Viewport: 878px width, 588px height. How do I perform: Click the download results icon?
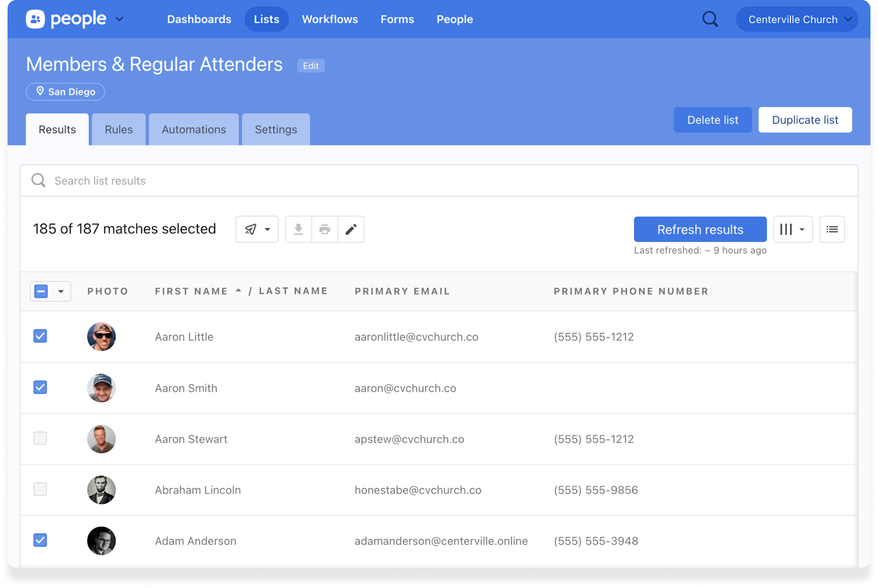[x=298, y=229]
